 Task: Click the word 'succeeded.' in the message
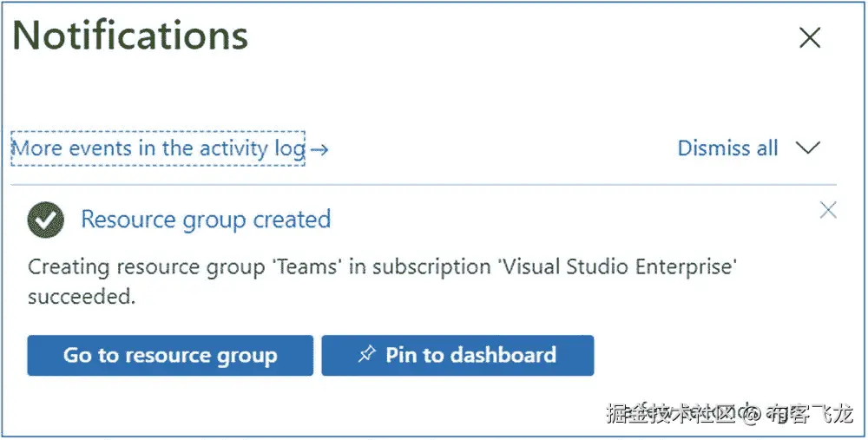82,297
